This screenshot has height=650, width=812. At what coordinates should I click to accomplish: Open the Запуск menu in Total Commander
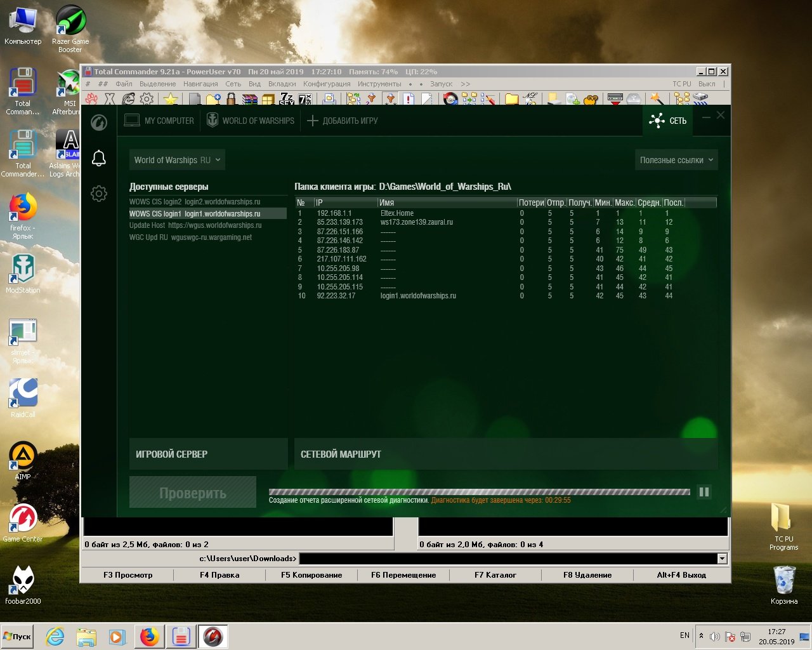pyautogui.click(x=441, y=84)
